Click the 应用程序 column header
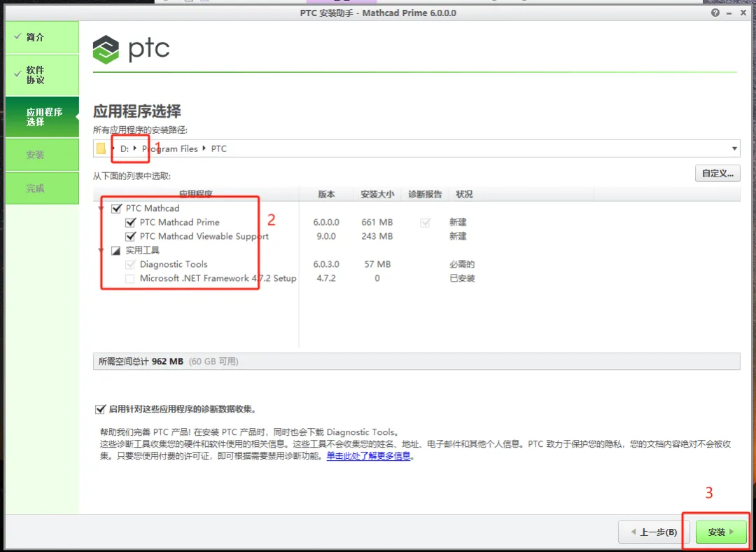The image size is (756, 552). tap(196, 194)
